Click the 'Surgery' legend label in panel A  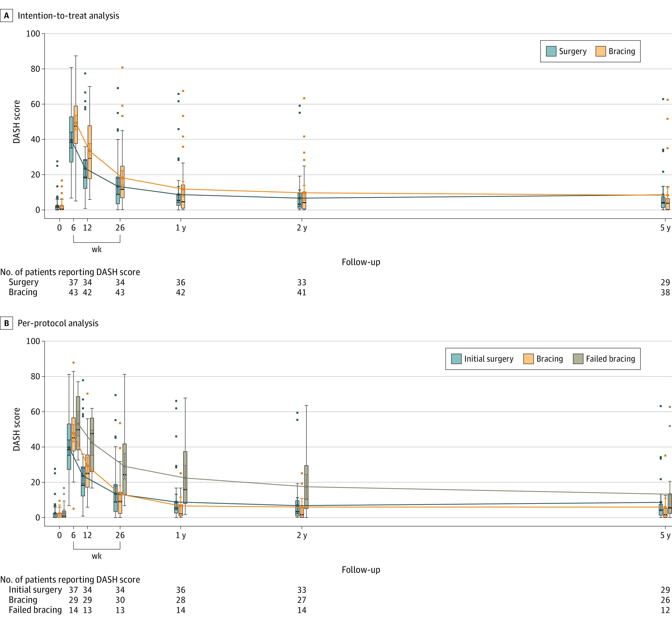(573, 51)
